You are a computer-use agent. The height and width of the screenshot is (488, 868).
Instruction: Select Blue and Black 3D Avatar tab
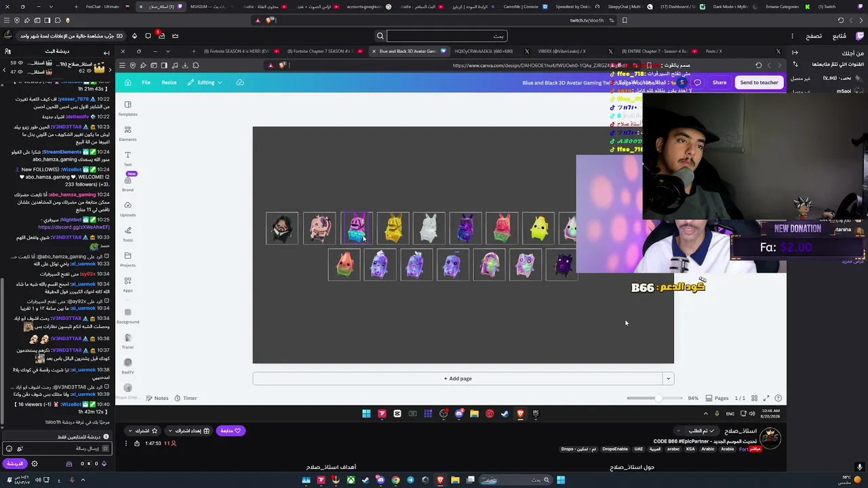coord(408,52)
